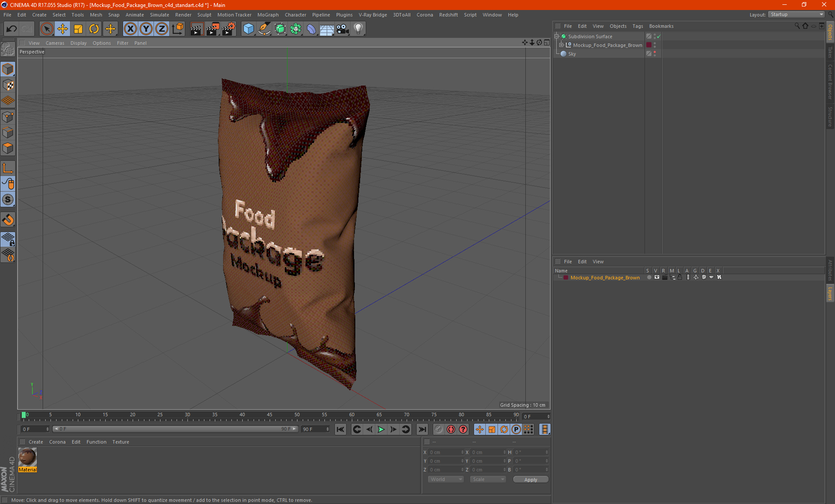Switch to the Takes side tab
Screen dimensions: 835x504
(830, 53)
